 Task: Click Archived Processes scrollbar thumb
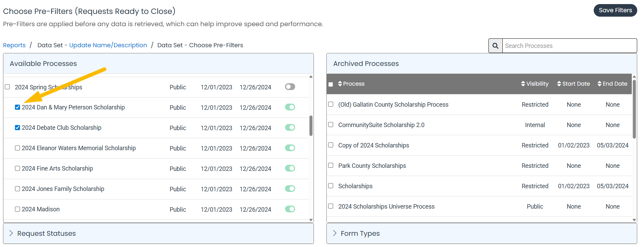[x=634, y=109]
